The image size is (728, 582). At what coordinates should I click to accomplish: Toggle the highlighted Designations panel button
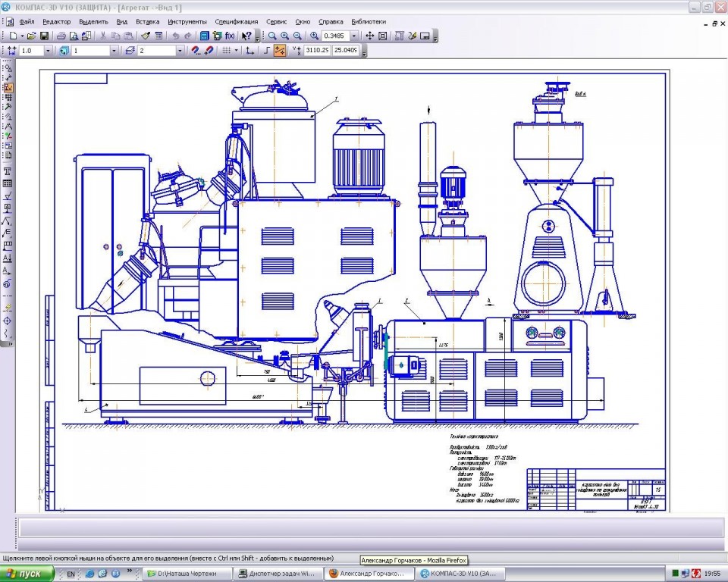[x=8, y=87]
